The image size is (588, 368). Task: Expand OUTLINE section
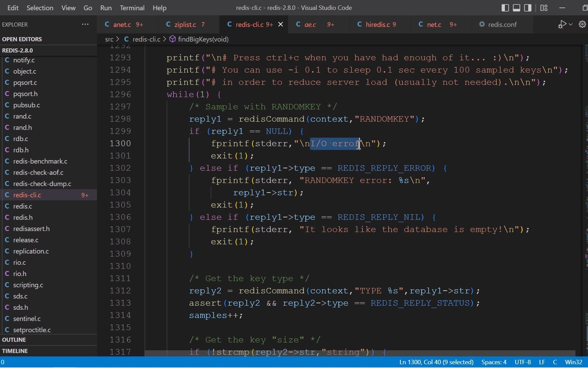(x=48, y=340)
